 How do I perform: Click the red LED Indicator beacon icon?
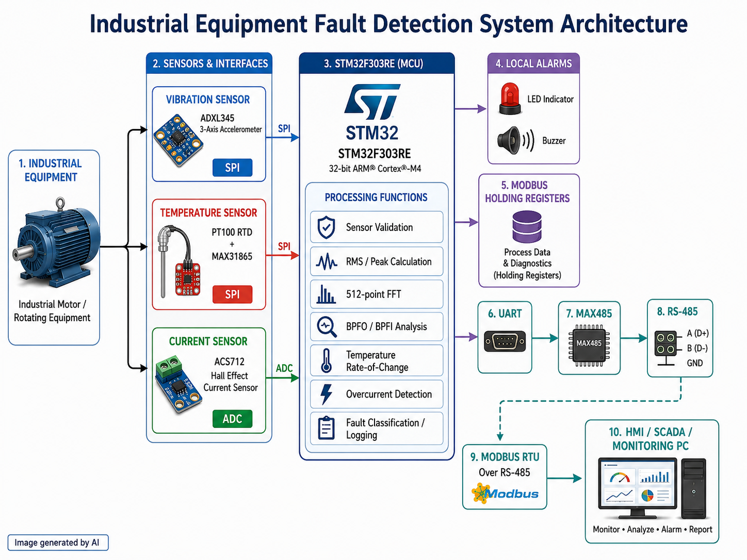510,98
